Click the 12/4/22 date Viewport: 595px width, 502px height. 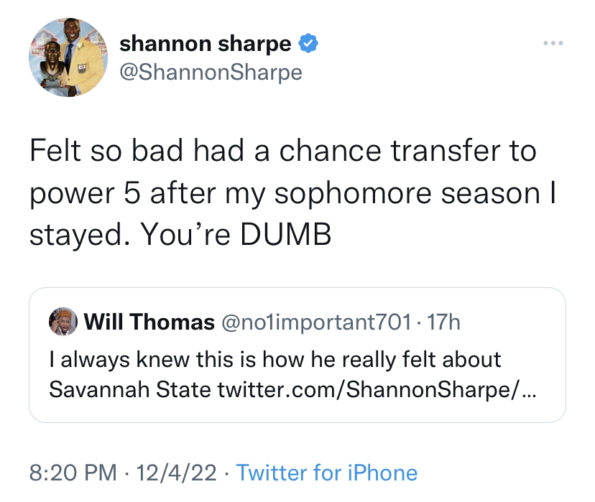coord(176,473)
